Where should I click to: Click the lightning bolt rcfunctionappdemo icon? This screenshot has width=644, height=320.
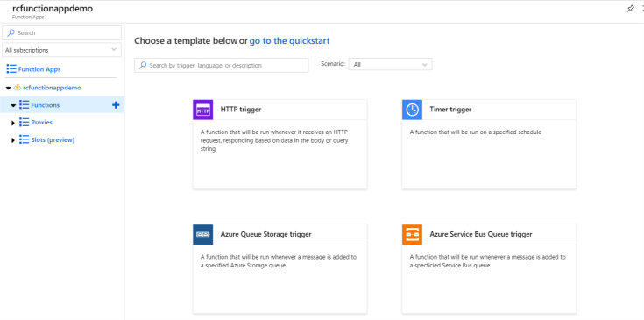(18, 88)
